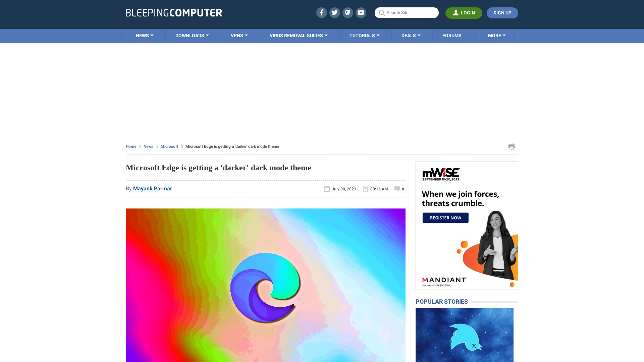Image resolution: width=644 pixels, height=362 pixels.
Task: Open the Facebook social icon link
Action: [x=322, y=12]
